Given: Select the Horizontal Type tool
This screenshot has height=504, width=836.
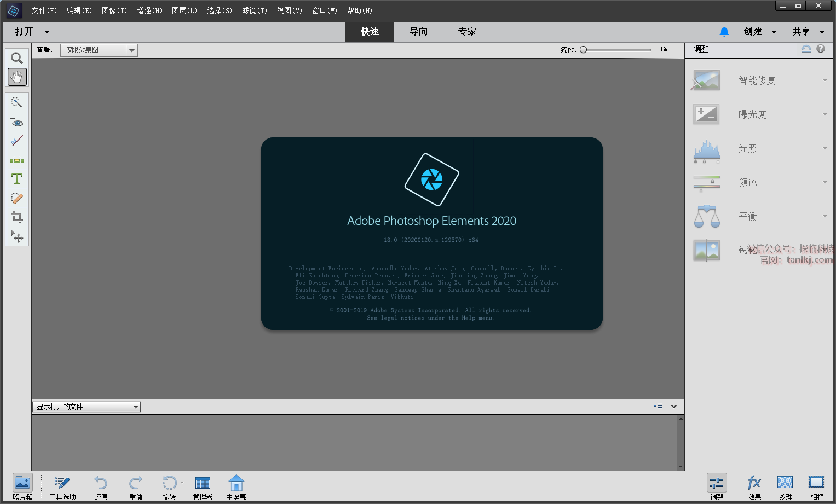Looking at the screenshot, I should coord(17,179).
